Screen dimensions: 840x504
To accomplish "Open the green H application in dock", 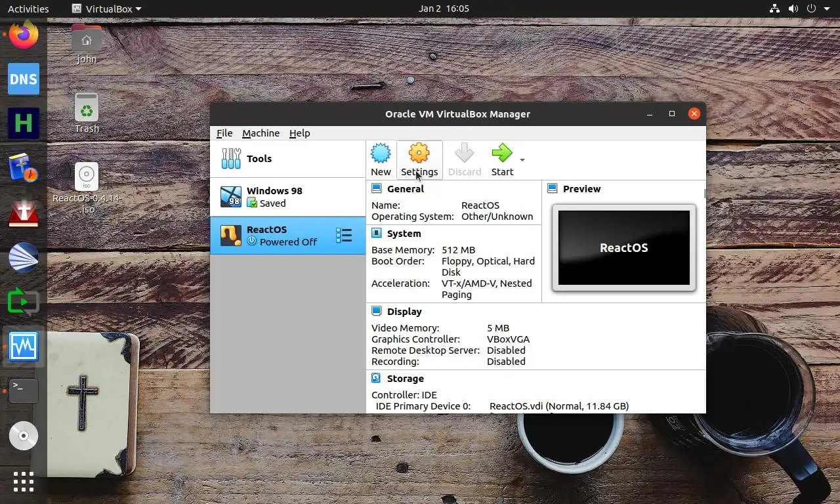I will pos(24,123).
